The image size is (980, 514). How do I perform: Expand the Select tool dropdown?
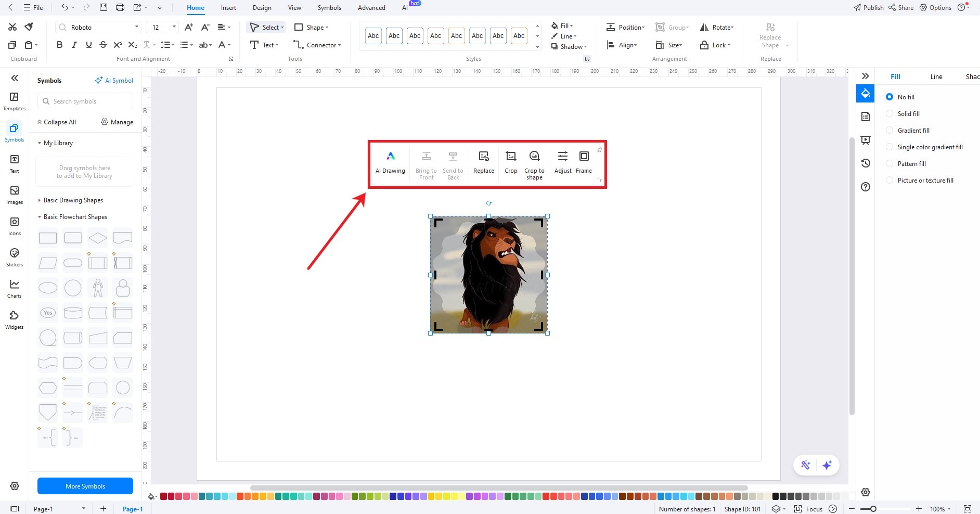point(282,28)
